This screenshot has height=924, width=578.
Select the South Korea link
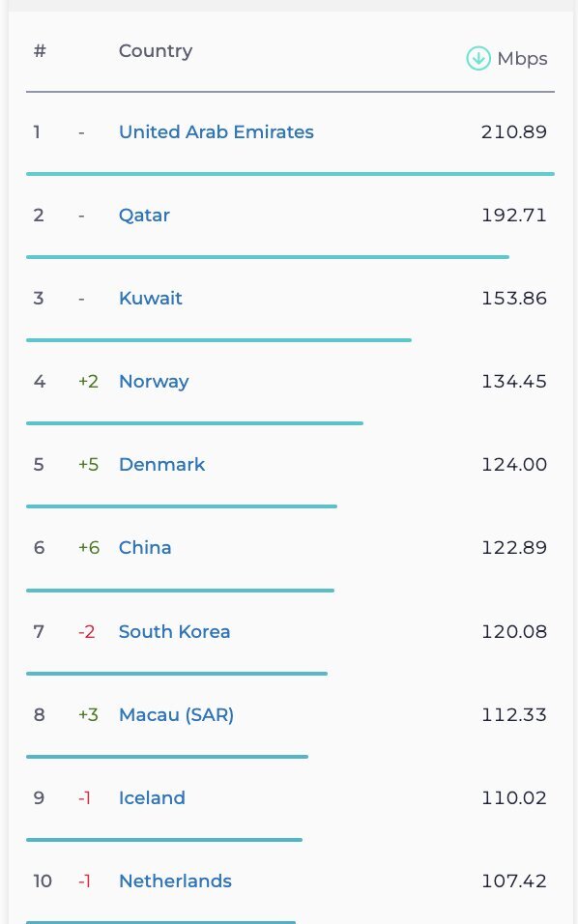(174, 631)
